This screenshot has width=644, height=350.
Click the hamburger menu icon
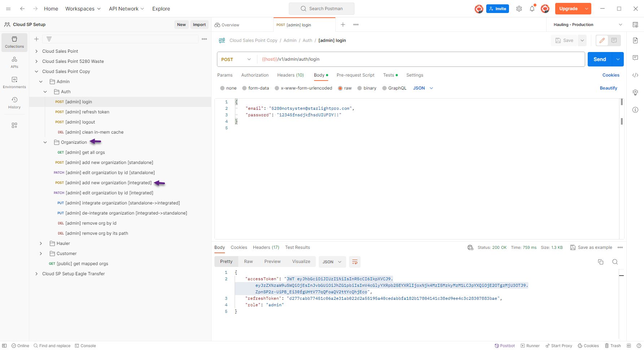tap(8, 9)
